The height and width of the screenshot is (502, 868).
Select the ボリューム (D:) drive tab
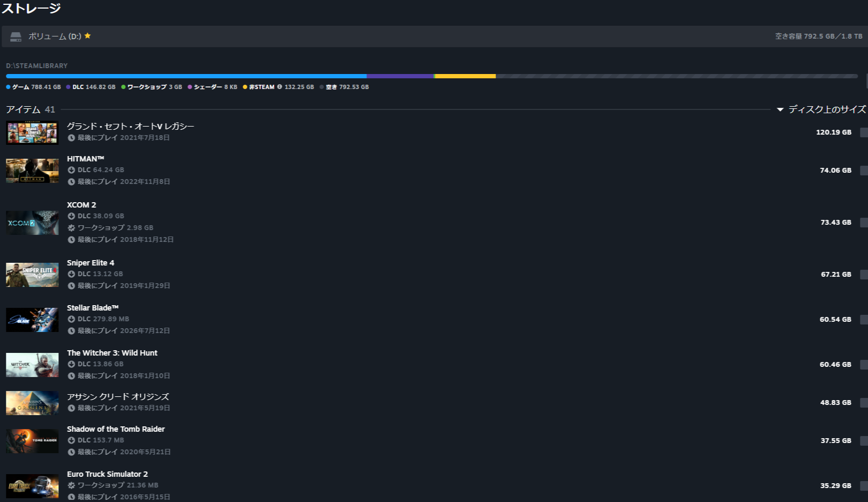point(434,36)
